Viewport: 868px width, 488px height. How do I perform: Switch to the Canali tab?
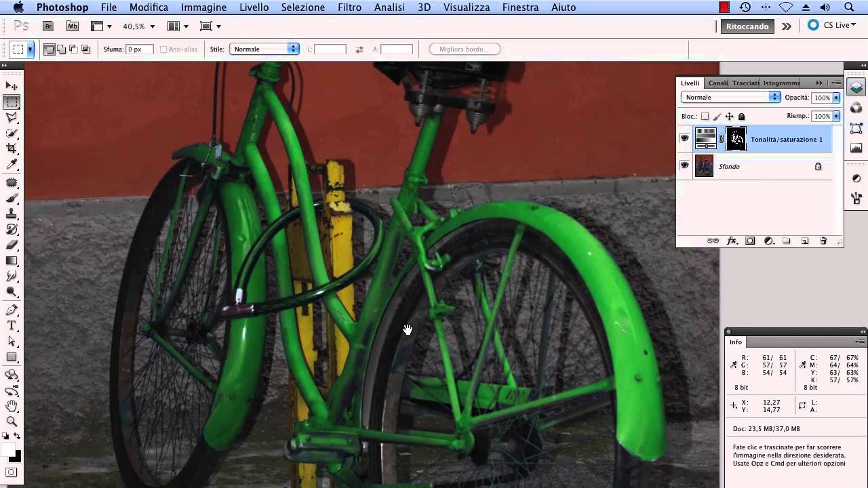pyautogui.click(x=717, y=83)
